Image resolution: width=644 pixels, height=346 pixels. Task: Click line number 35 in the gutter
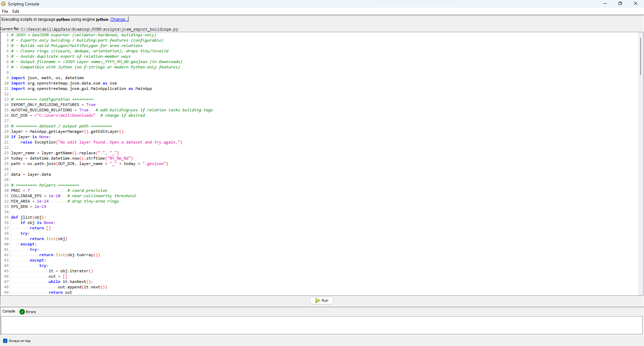(x=6, y=217)
